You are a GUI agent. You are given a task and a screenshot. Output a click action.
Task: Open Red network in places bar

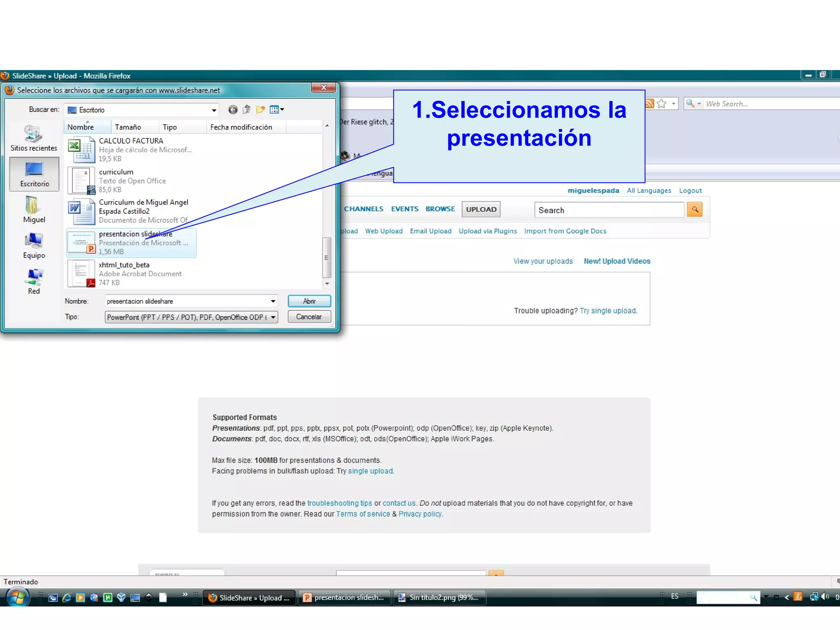pos(34,282)
